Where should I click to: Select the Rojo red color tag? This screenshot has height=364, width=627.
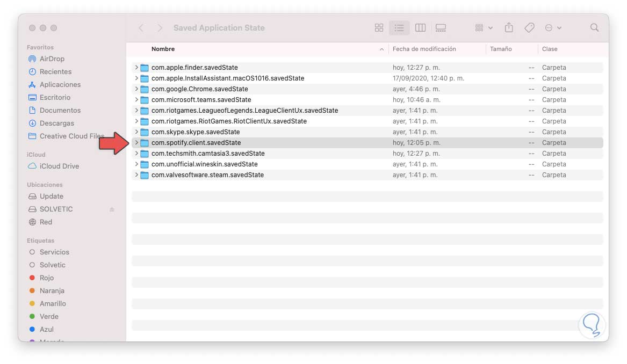pos(48,278)
